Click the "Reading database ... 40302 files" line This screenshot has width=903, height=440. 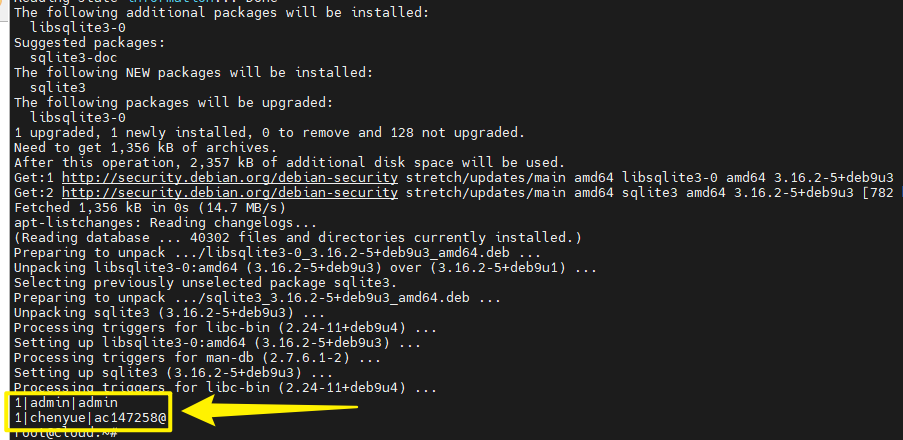pyautogui.click(x=297, y=237)
